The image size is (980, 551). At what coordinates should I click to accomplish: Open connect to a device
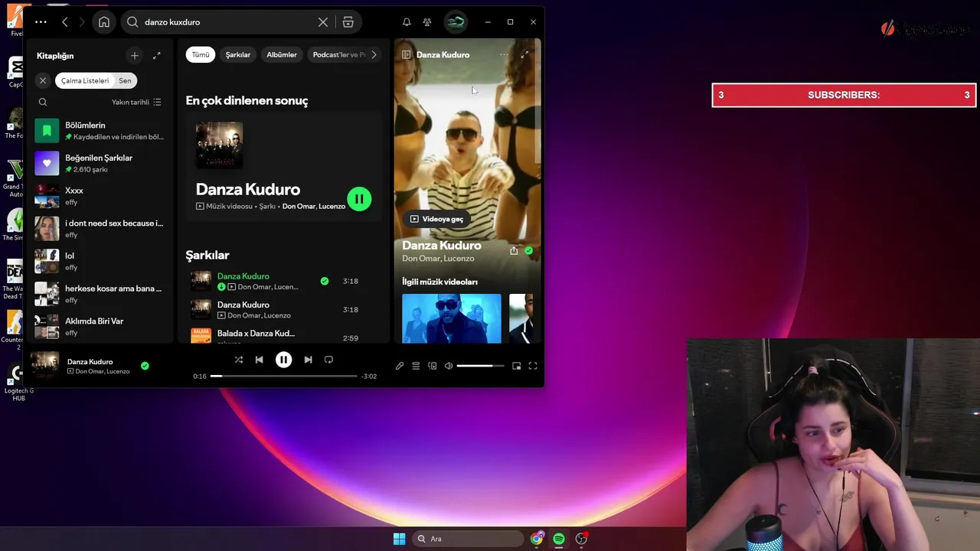(x=433, y=366)
